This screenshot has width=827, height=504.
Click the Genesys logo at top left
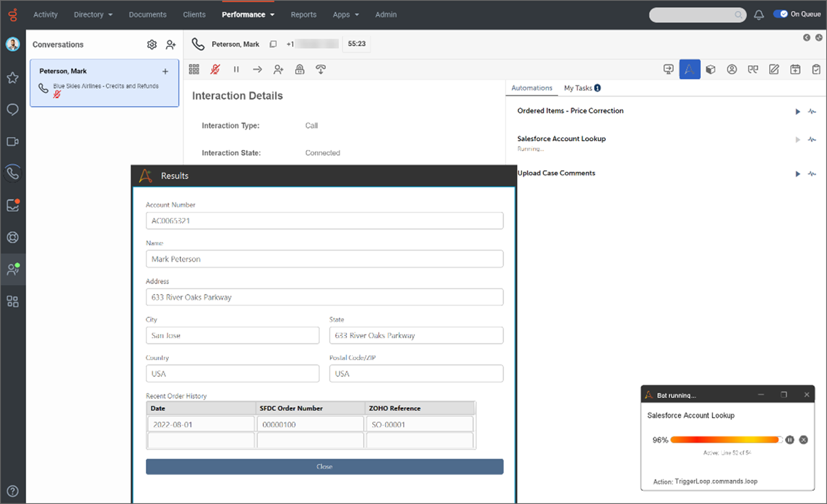12,14
